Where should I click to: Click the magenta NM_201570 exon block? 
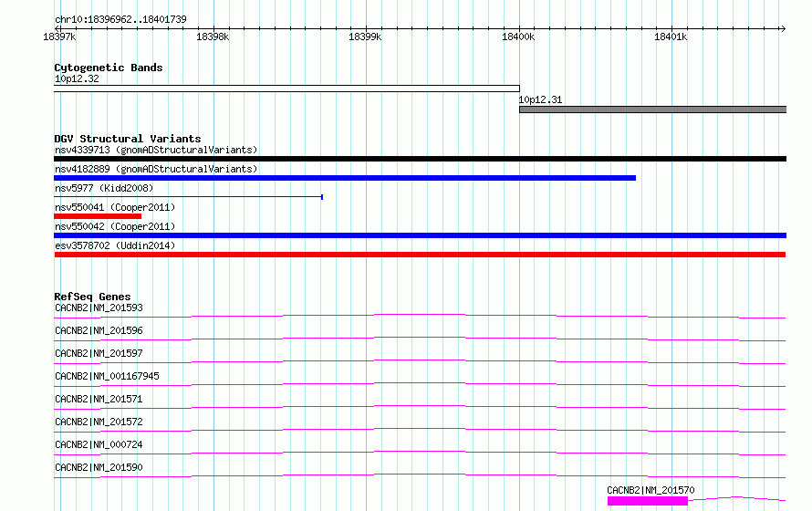(x=648, y=501)
